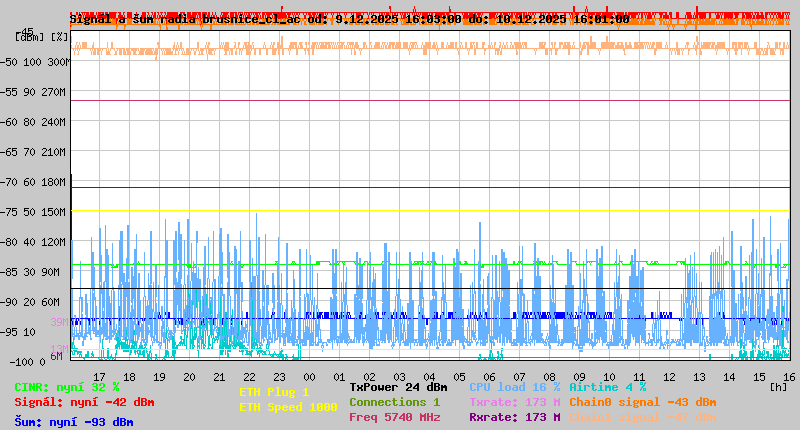Click the -85 30 90M axis label
This screenshot has width=800, height=430.
pos(31,272)
